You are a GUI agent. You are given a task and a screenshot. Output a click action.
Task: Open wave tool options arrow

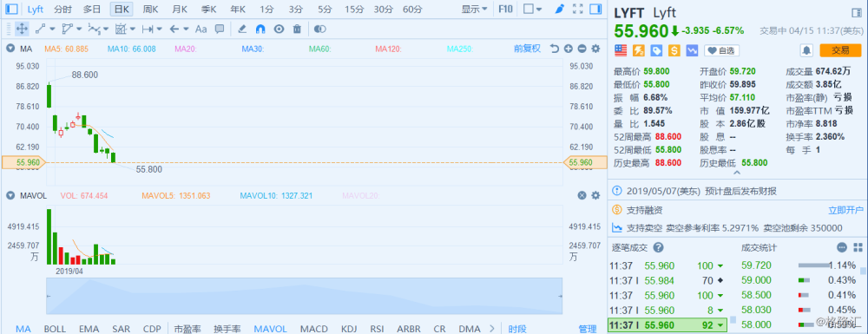(106, 29)
